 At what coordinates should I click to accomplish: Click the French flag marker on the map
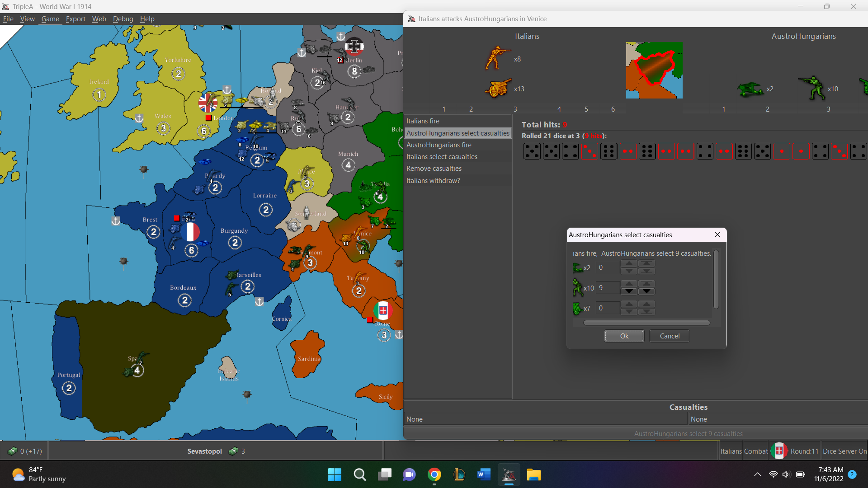(x=191, y=232)
